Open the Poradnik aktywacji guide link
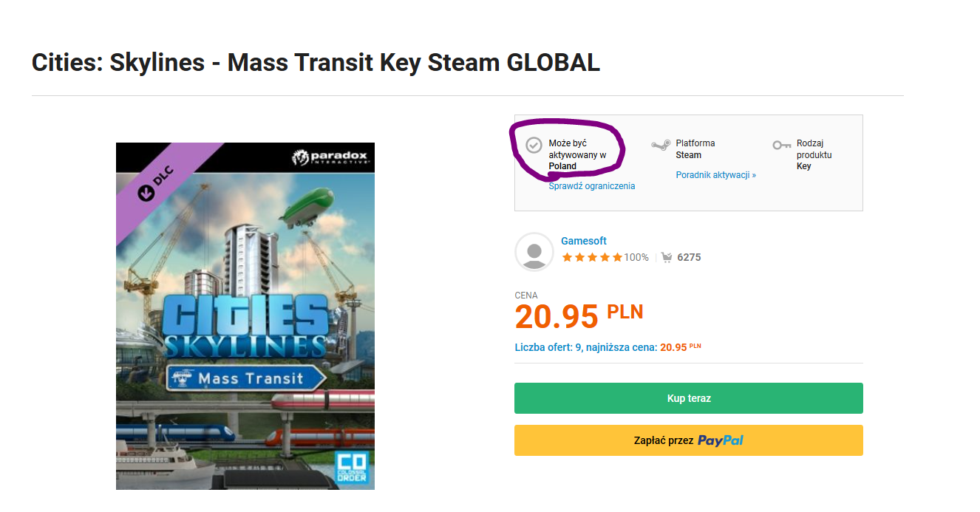 pyautogui.click(x=715, y=175)
